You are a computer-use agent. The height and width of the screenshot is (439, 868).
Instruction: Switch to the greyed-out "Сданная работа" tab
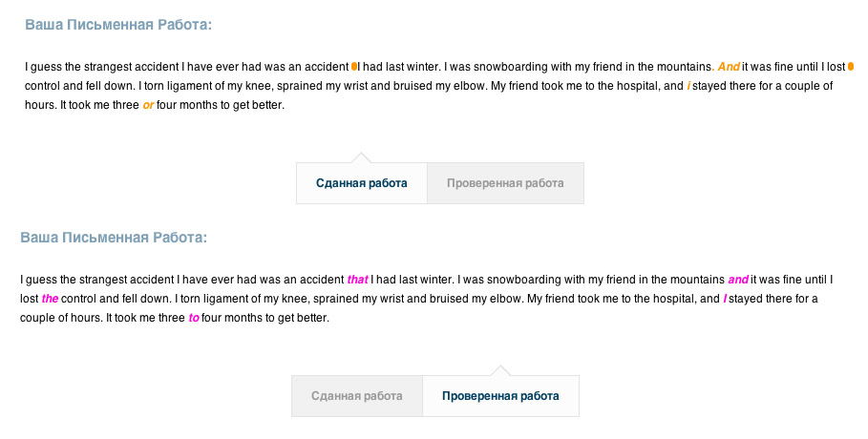[356, 396]
